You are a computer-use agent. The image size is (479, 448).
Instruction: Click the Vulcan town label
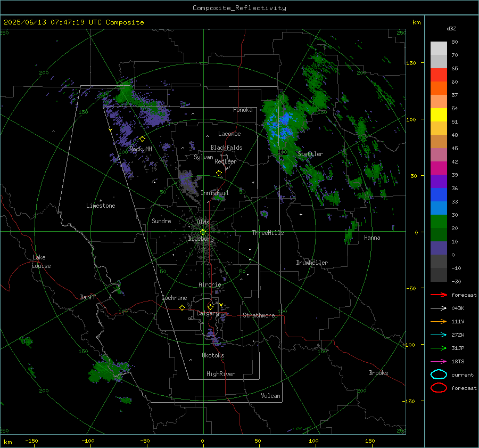(271, 396)
